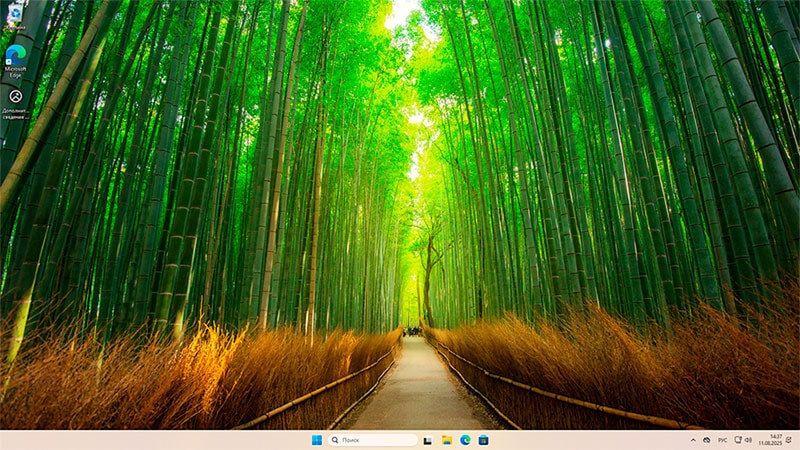Open Microsoft Store from the taskbar
This screenshot has width=800, height=450.
(483, 440)
